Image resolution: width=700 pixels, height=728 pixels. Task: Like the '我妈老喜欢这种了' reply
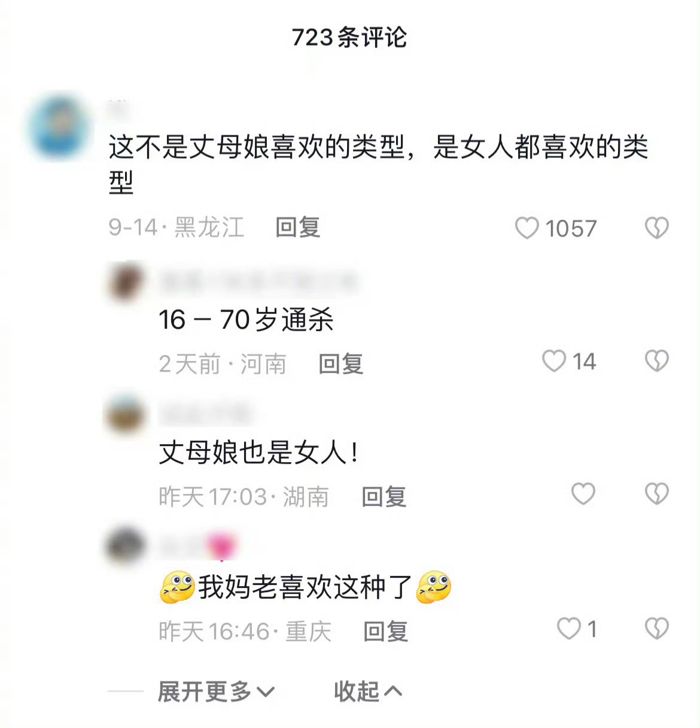tap(568, 629)
